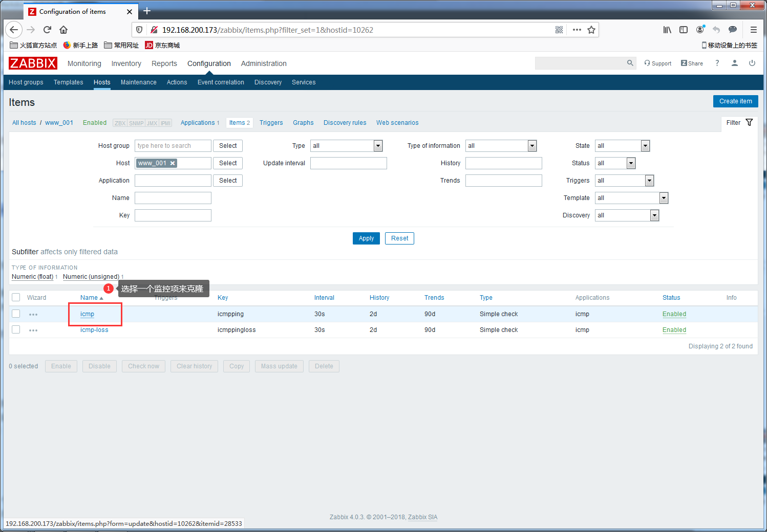Viewport: 767px width, 532px height.
Task: Open the Zabbix help question mark
Action: [x=717, y=63]
